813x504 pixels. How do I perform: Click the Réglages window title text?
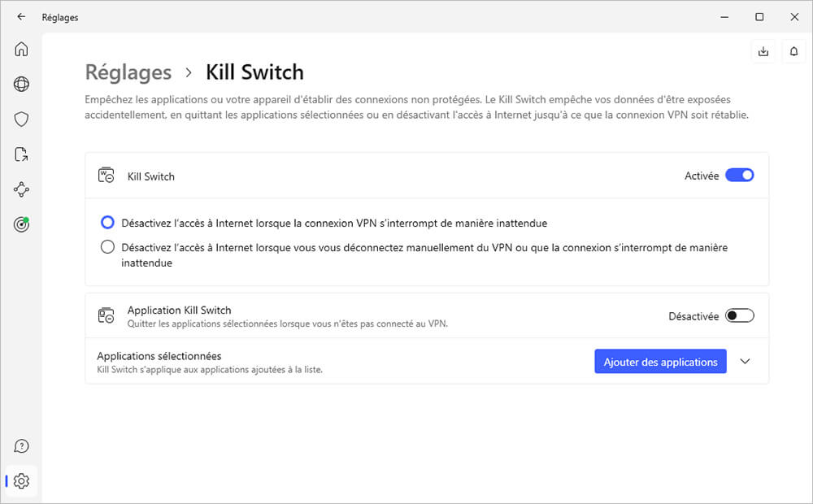click(x=60, y=17)
